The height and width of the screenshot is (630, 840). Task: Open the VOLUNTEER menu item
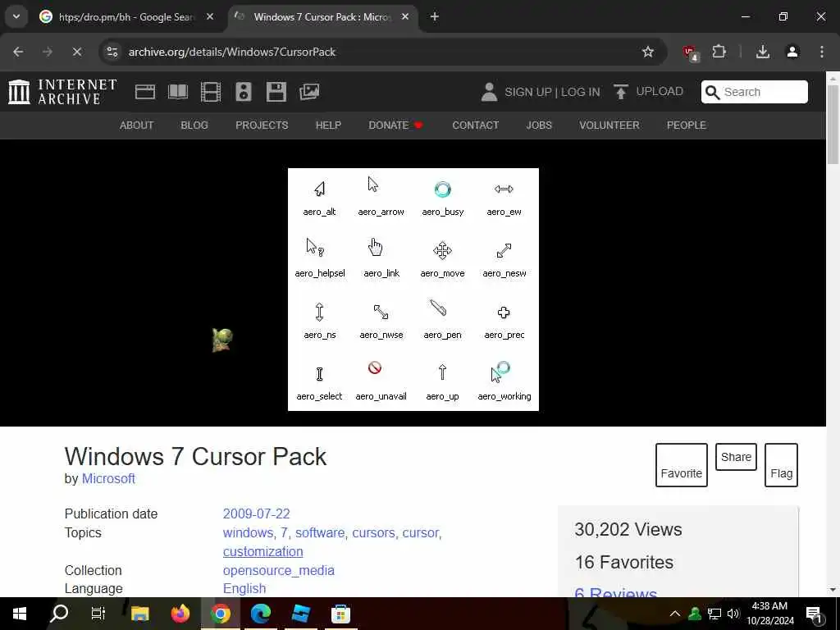coord(609,126)
